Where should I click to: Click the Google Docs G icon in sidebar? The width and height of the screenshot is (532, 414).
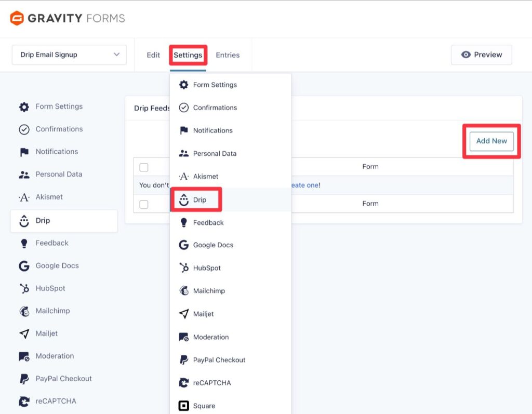[x=24, y=266]
